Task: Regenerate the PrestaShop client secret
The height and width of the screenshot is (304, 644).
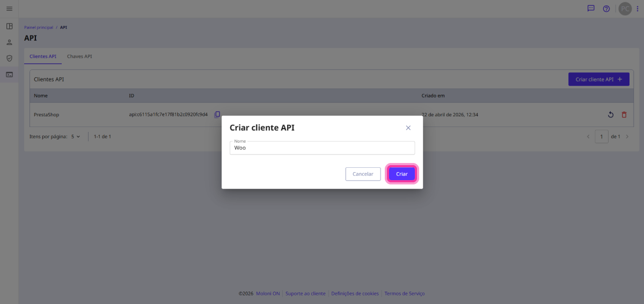Action: [610, 115]
